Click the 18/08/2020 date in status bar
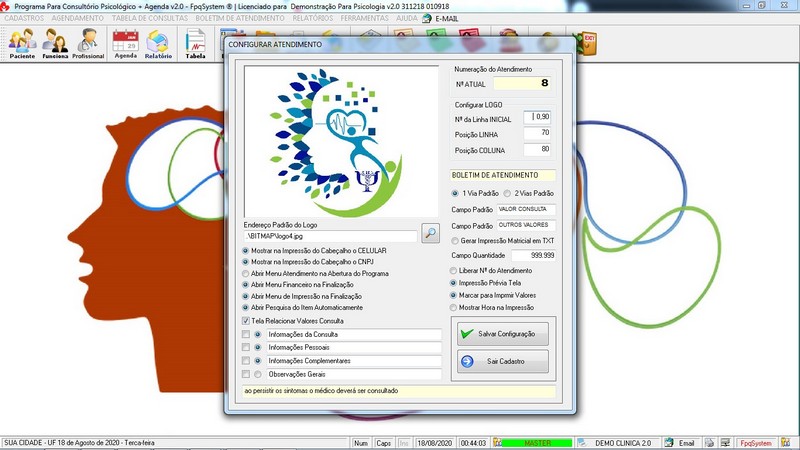Screen dimensions: 800x450 point(434,443)
